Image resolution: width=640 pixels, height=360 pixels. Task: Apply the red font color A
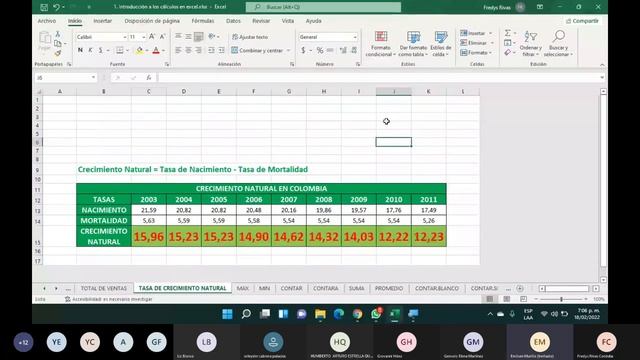(x=156, y=50)
